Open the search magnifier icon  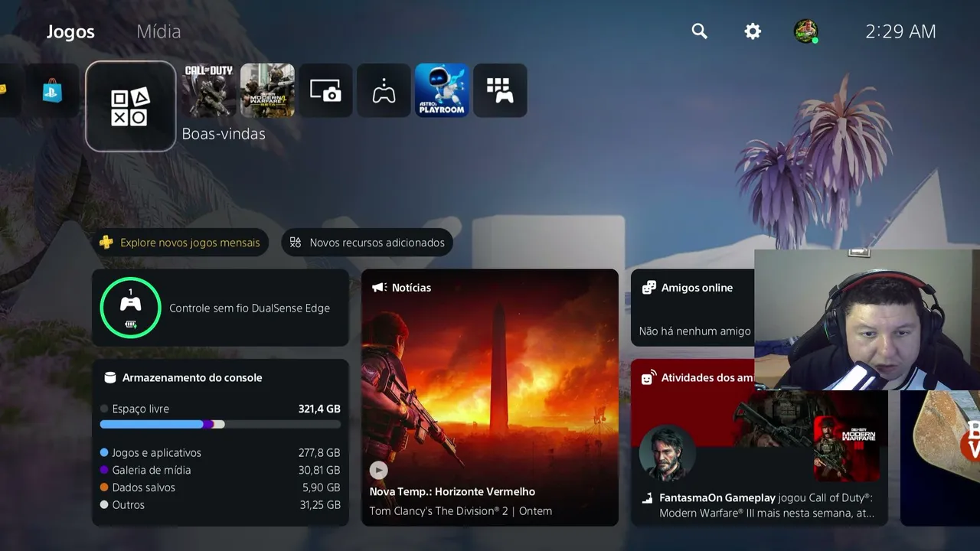699,31
